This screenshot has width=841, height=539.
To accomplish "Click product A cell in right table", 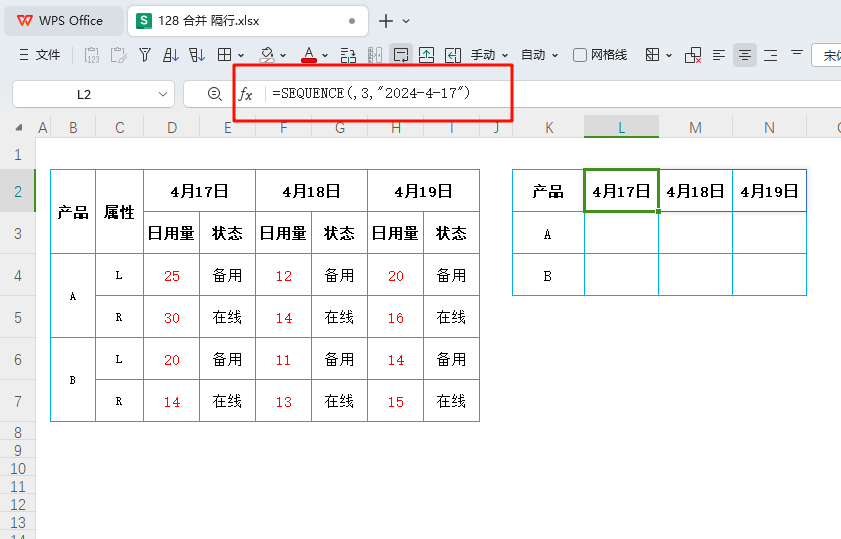I will coord(548,234).
